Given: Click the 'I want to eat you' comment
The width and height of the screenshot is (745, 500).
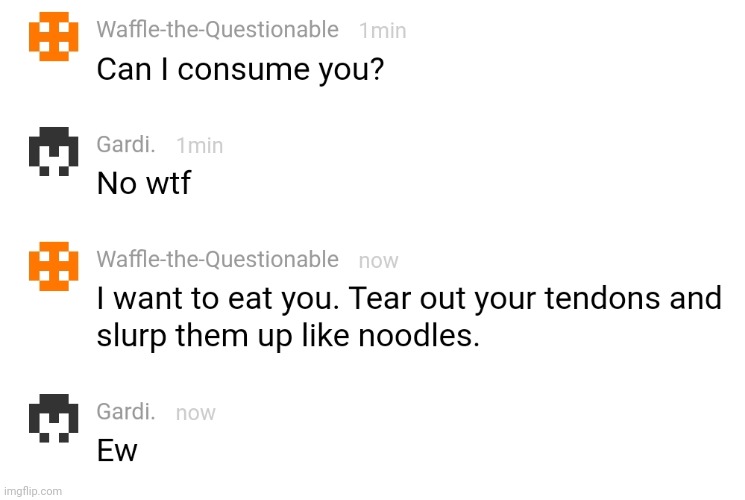Looking at the screenshot, I should click(x=409, y=317).
